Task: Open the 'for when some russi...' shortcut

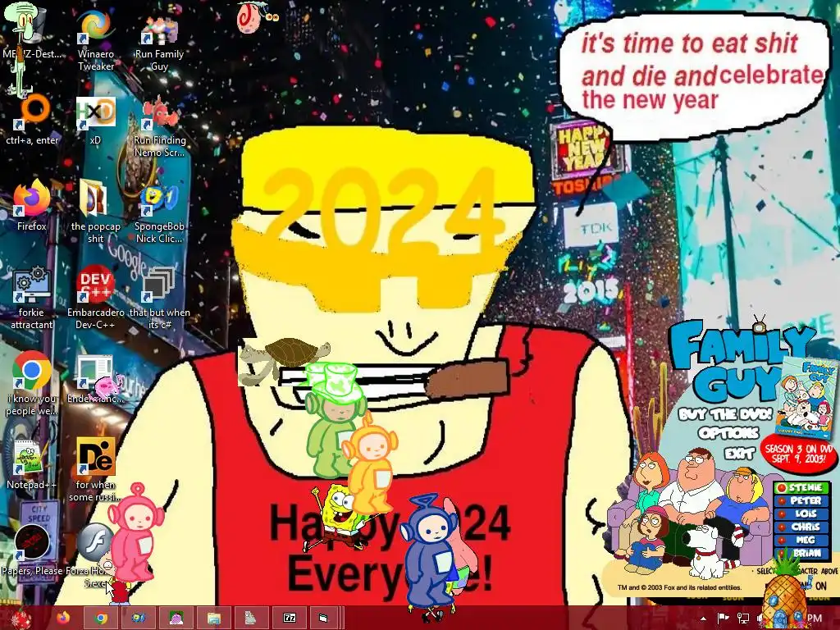Action: coord(95,470)
